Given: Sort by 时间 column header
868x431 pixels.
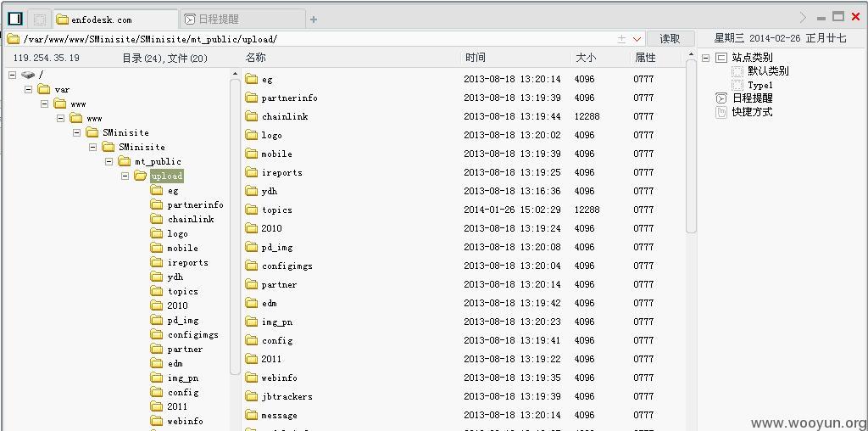Looking at the screenshot, I should pyautogui.click(x=475, y=58).
